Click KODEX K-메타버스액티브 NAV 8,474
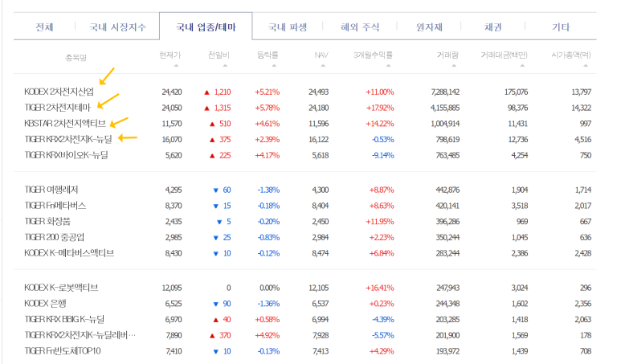621x364 pixels. (320, 253)
